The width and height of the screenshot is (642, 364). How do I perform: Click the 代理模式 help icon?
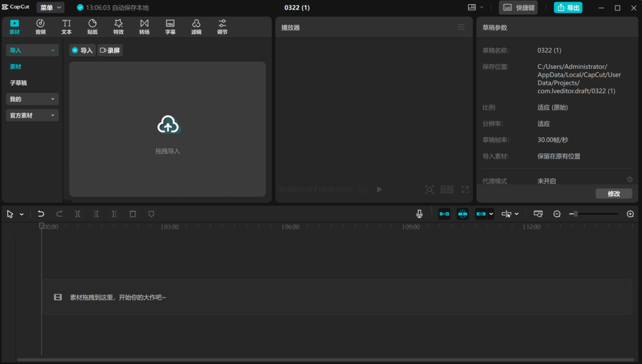(x=630, y=179)
